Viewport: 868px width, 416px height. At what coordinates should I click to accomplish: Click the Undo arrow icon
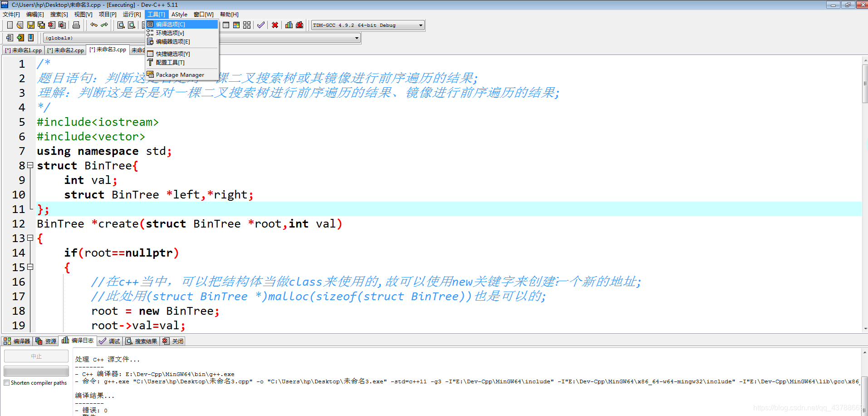(94, 25)
